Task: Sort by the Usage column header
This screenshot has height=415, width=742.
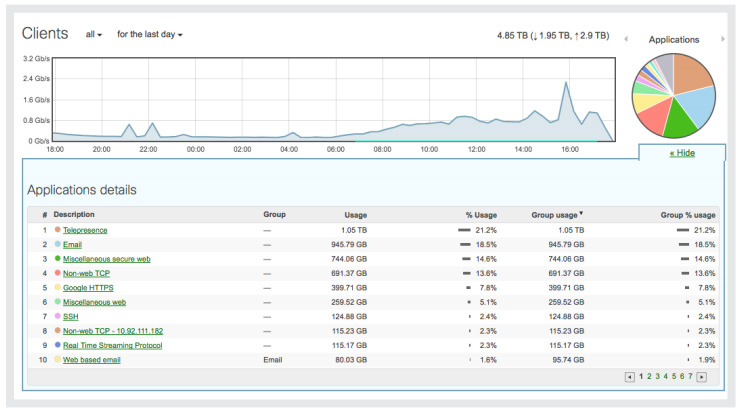Action: click(355, 215)
